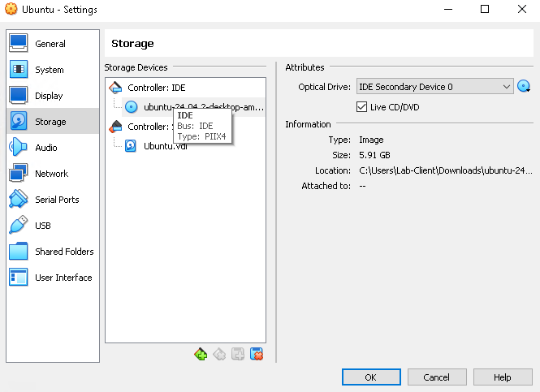Select Controller: IDE in storage tree
The width and height of the screenshot is (540, 392).
coord(157,88)
